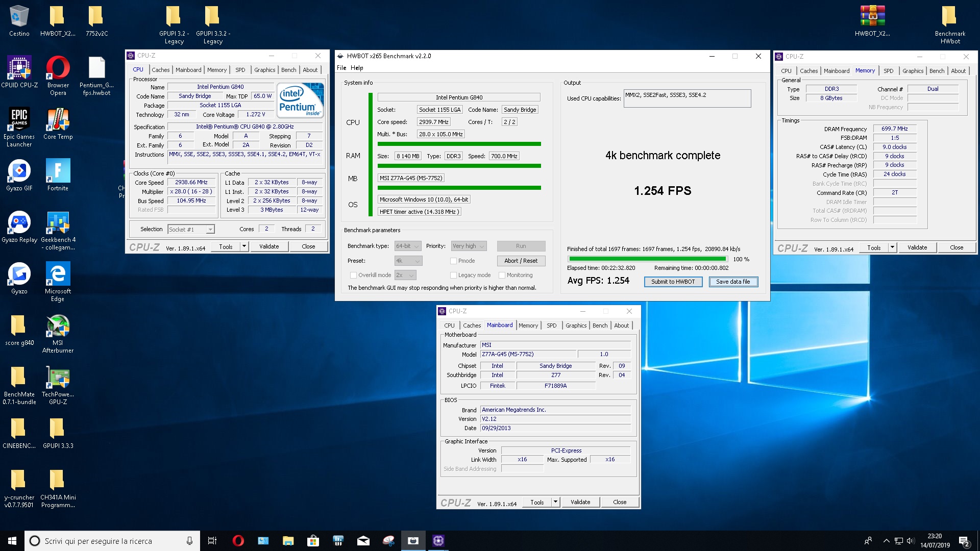The image size is (980, 551).
Task: Open Core Temp desktop shortcut
Action: coord(58,124)
